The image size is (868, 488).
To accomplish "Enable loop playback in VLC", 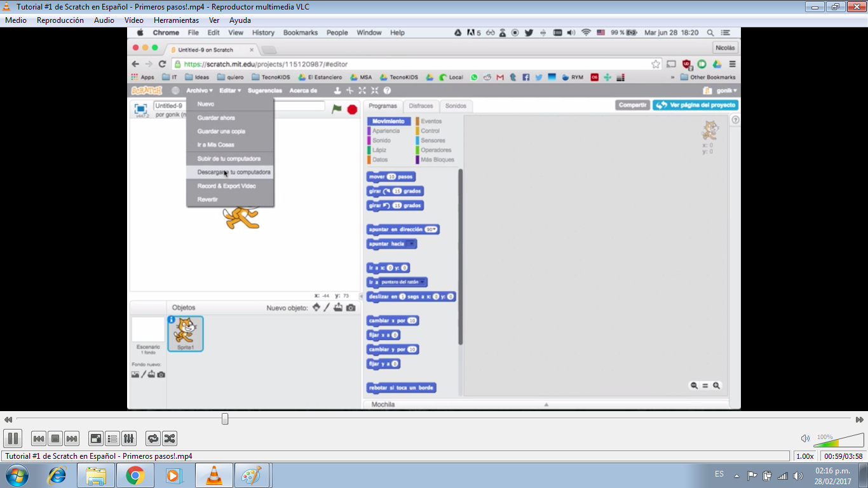I will 152,438.
